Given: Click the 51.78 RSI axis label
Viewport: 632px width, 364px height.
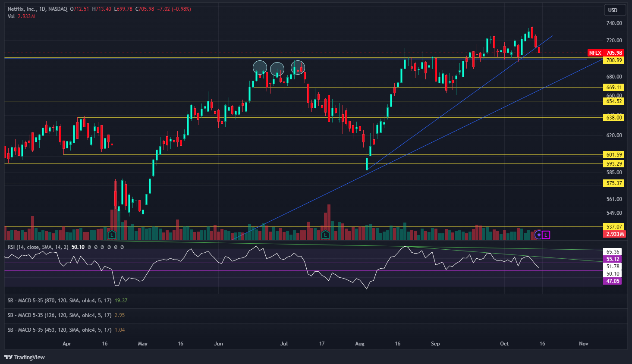Looking at the screenshot, I should tap(613, 267).
